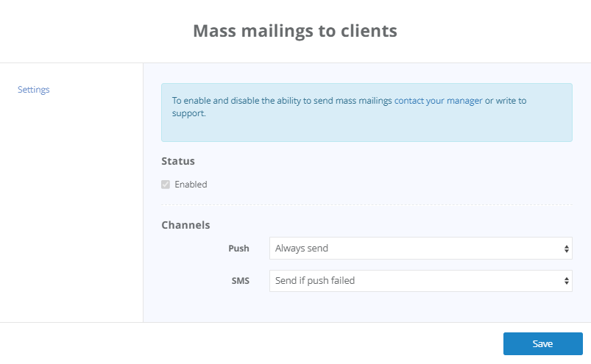Click the dashed divider below Status

(367, 205)
